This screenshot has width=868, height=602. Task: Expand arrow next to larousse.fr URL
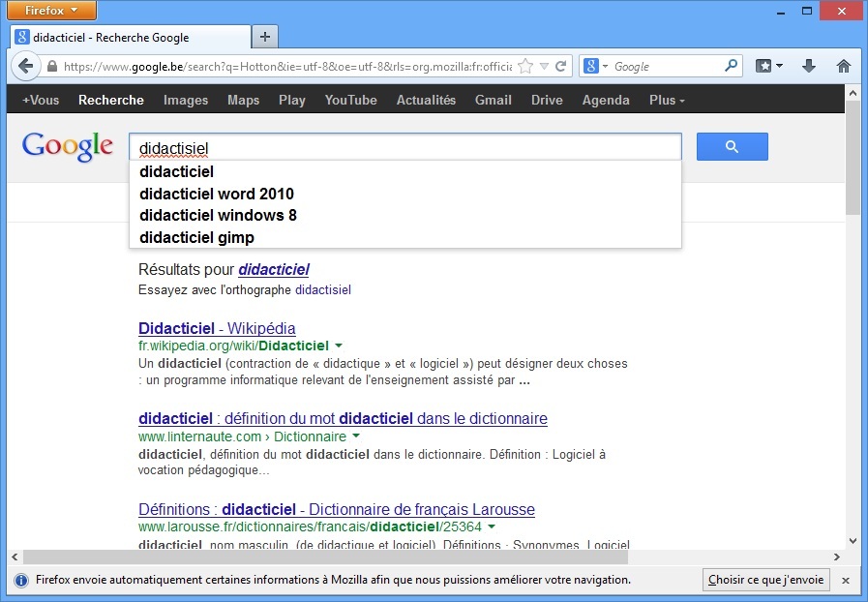tap(492, 527)
